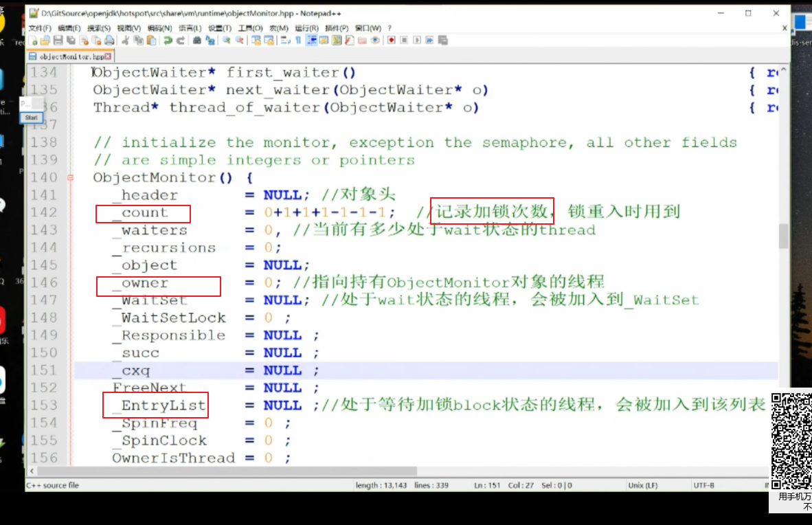
Task: Click the vertical scrollbar thumb
Action: click(783, 236)
